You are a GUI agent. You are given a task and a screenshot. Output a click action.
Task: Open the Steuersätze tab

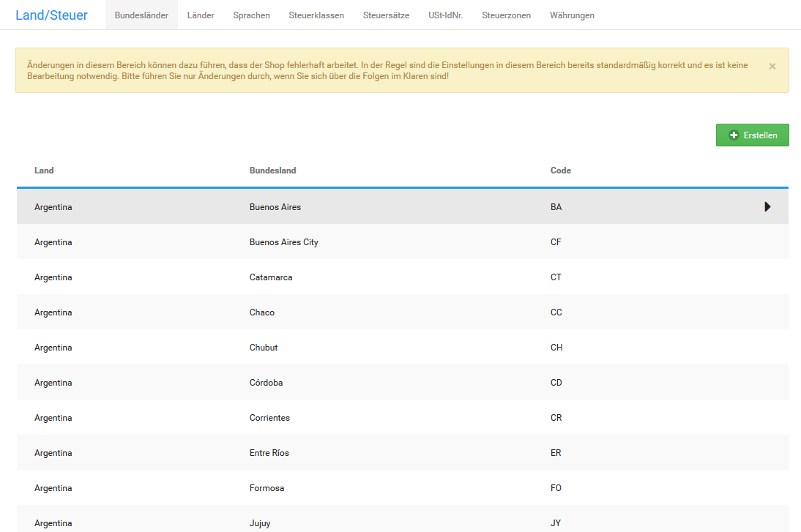(386, 15)
